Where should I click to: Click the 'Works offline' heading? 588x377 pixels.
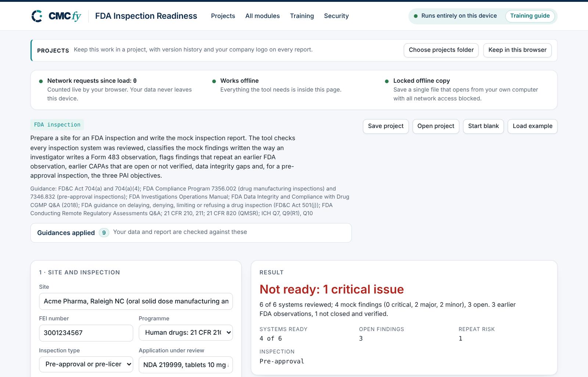[239, 81]
